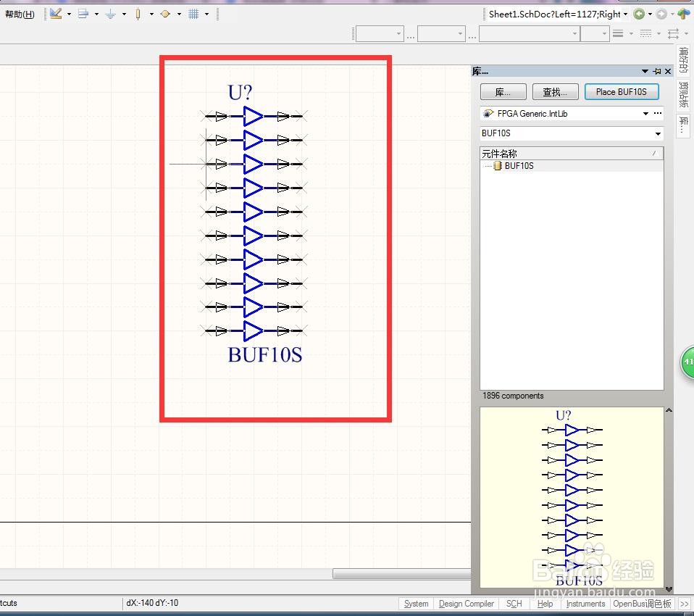694x616 pixels.
Task: Pin the Libraries panel with pushpin icon
Action: click(657, 71)
